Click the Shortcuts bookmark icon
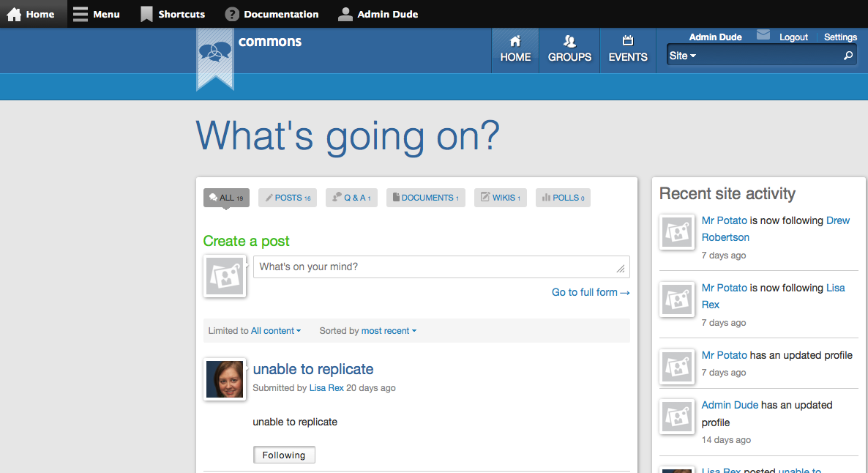This screenshot has width=868, height=473. (146, 14)
